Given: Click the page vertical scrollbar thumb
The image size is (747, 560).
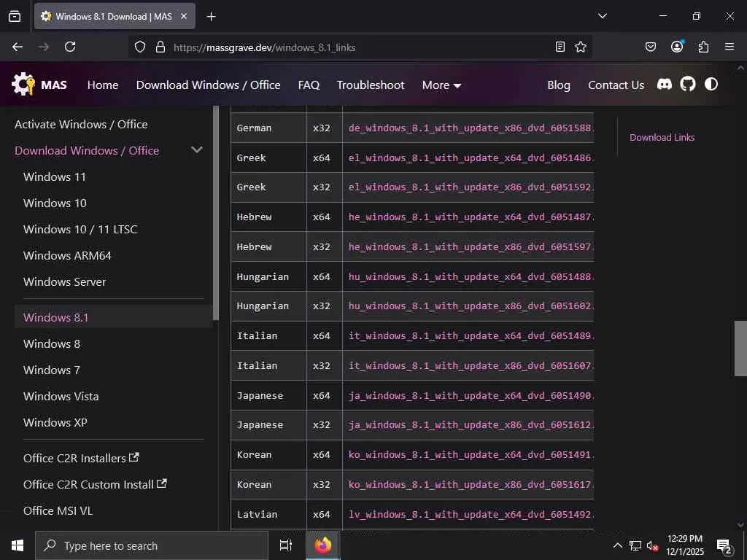Looking at the screenshot, I should pyautogui.click(x=740, y=349).
